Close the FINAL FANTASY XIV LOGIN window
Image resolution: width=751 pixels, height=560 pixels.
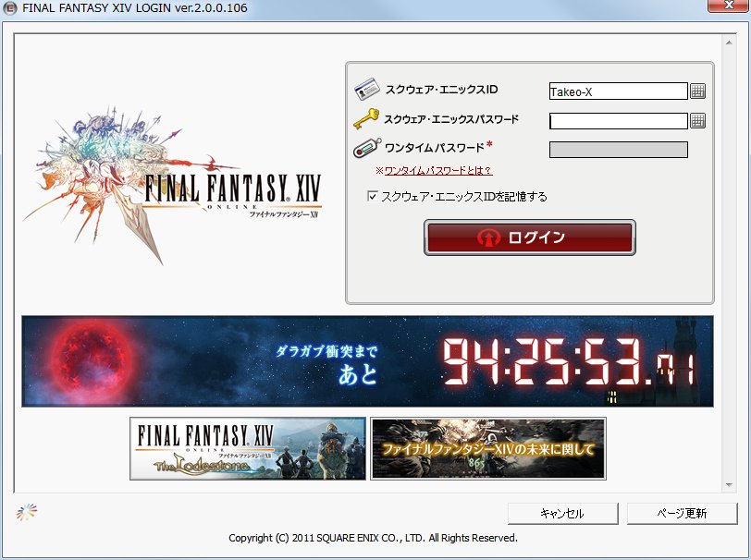(x=728, y=6)
